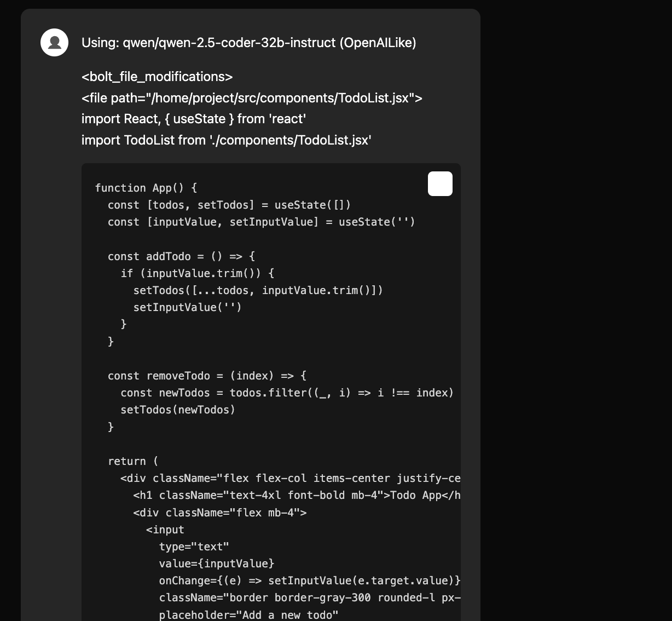Click the setTodos spread todos line
Viewport: 672px width, 621px height.
(x=258, y=290)
